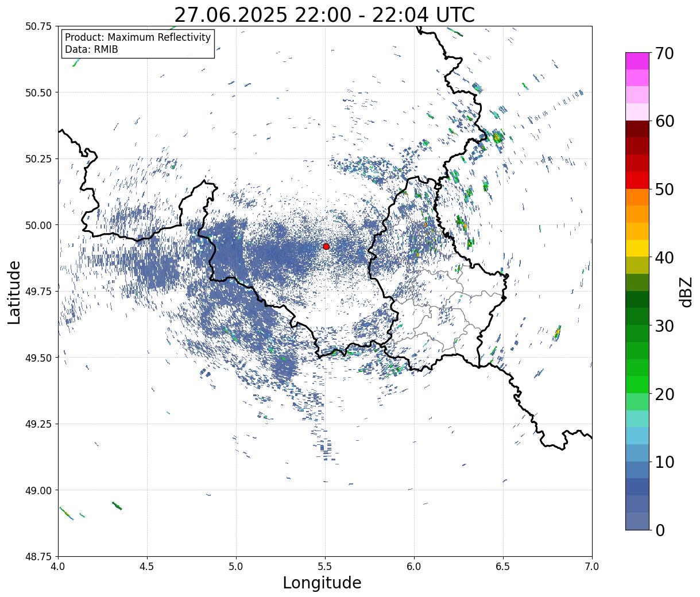The image size is (700, 597).
Task: Click the Longitude axis label
Action: tap(322, 583)
